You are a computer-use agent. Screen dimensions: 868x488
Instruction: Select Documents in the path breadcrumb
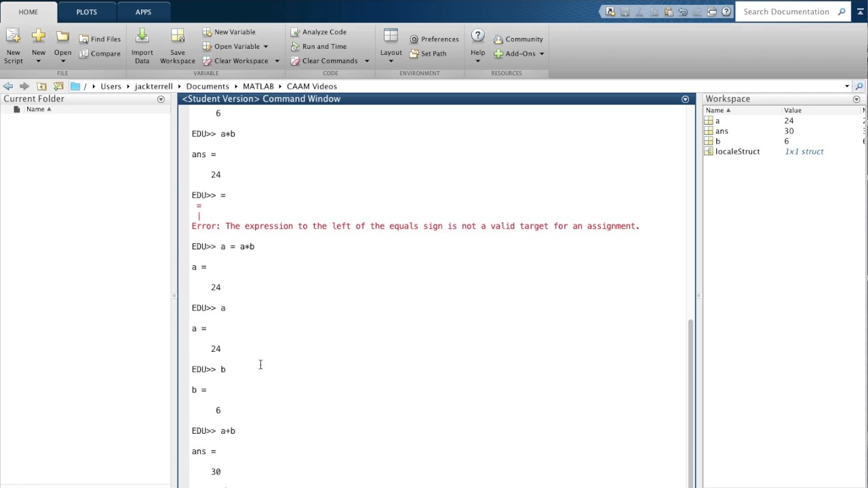(208, 86)
